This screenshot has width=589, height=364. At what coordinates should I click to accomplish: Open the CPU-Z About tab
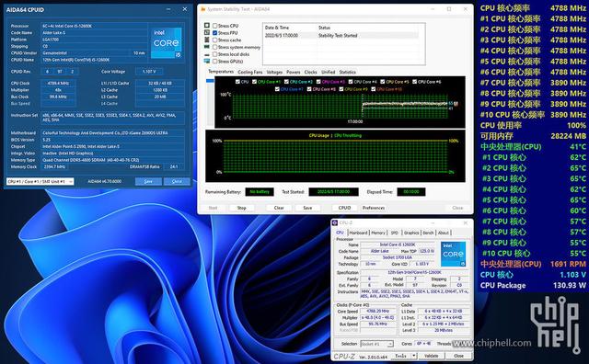pyautogui.click(x=444, y=233)
